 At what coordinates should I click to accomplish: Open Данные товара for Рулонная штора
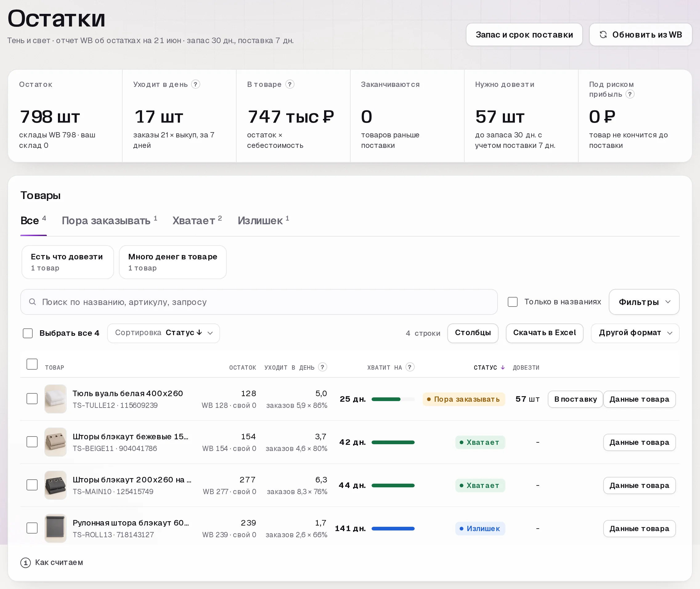pyautogui.click(x=639, y=528)
